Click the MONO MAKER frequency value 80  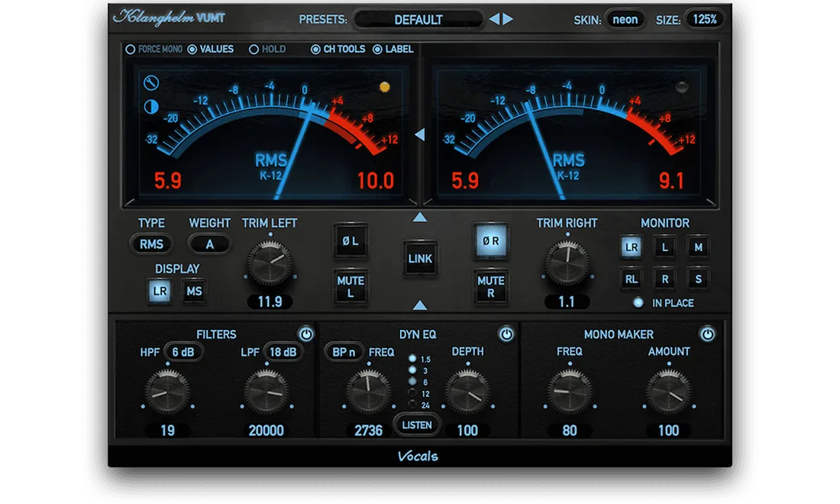click(x=570, y=430)
